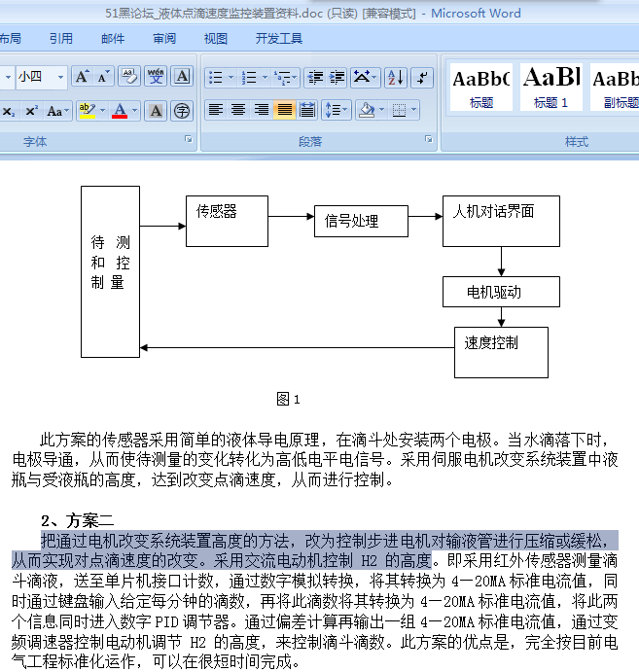Switch to the 引用 tab

coord(61,39)
